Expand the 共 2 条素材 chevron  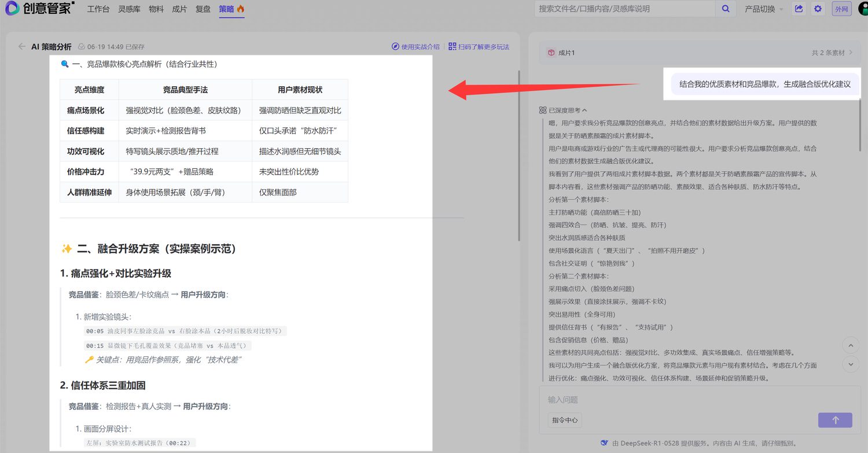(851, 53)
